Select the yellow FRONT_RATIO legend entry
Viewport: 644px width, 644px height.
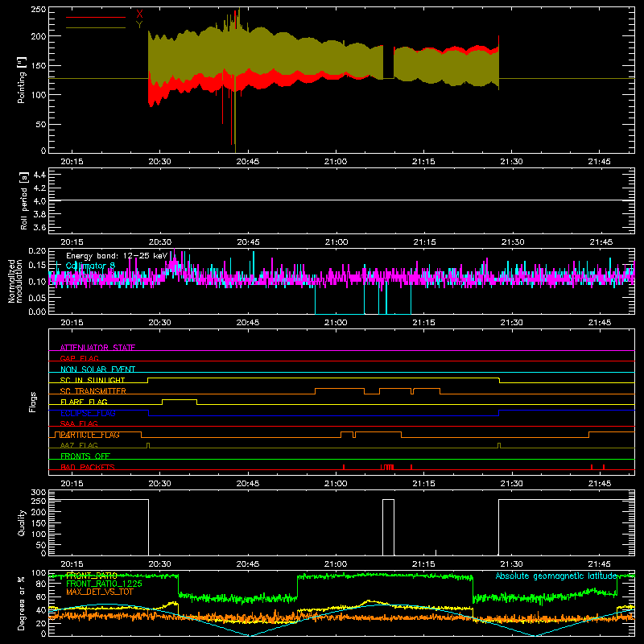pyautogui.click(x=92, y=576)
